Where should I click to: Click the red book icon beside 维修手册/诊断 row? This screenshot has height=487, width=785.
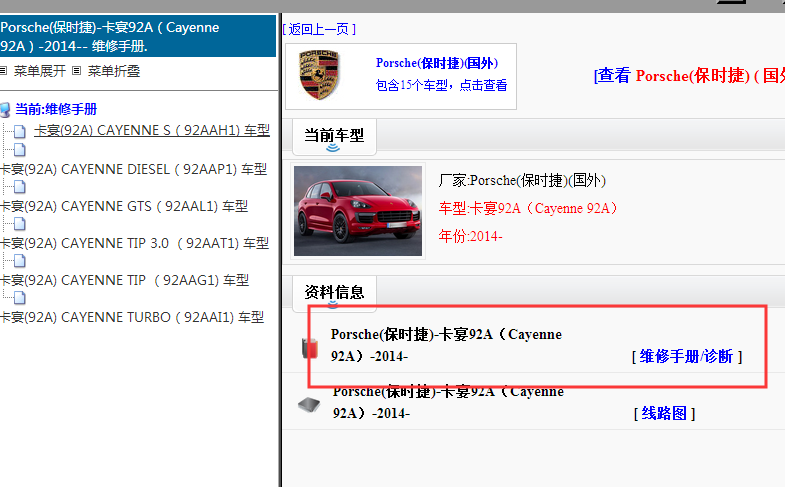(x=310, y=348)
